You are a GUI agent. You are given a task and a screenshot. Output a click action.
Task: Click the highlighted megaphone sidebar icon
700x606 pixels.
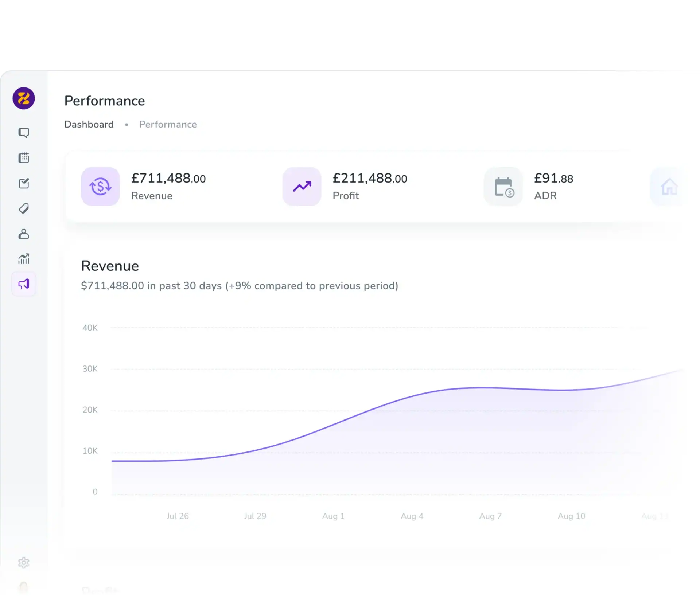[x=24, y=284]
